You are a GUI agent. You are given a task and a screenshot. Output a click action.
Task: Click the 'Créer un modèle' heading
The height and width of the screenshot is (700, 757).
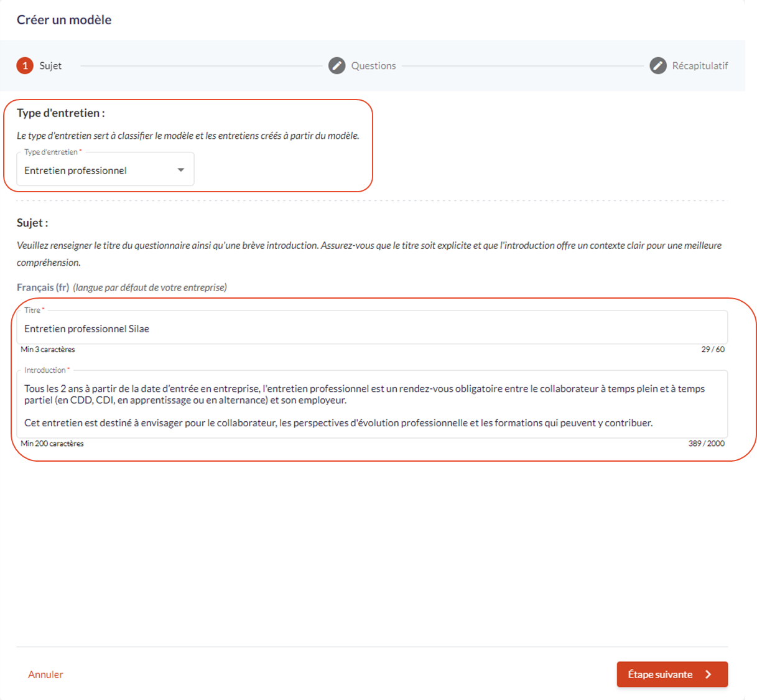[x=64, y=20]
